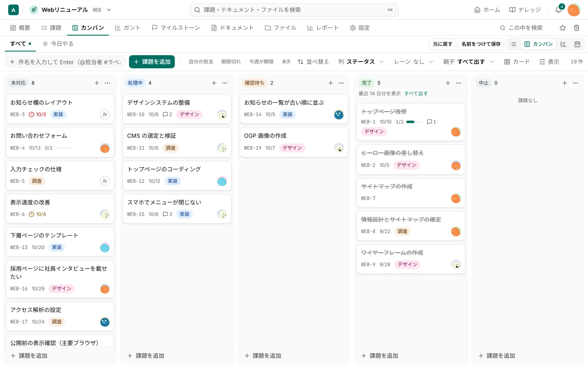Toggle 今週が期限 filter
The height and width of the screenshot is (368, 588).
tap(261, 62)
